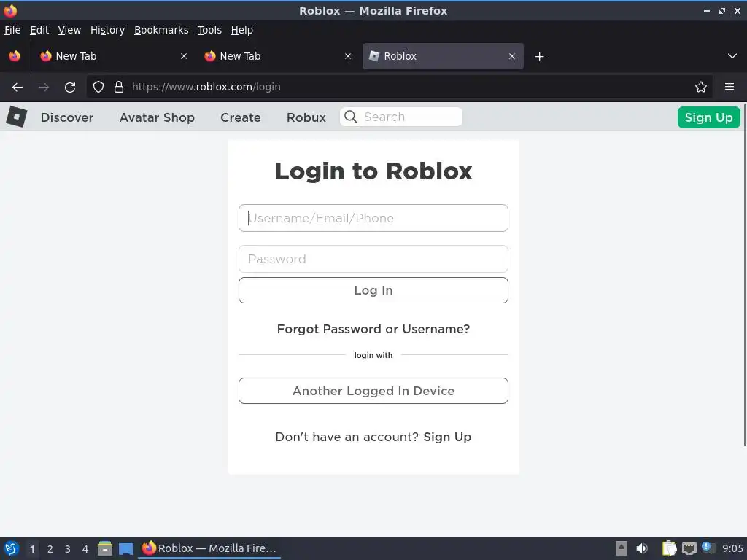The width and height of the screenshot is (747, 560).
Task: Go to the Create page link
Action: tap(241, 117)
